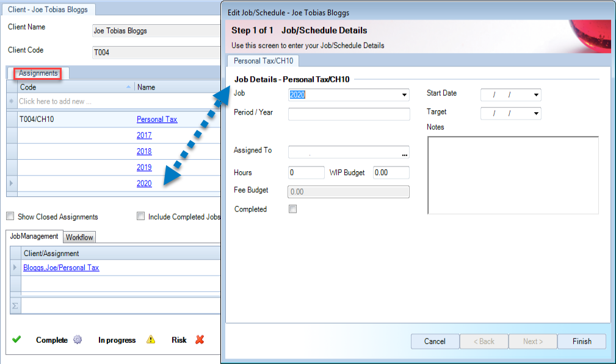Click the new row asterisk indicator
Viewport: 616px width, 364px height.
[x=12, y=101]
